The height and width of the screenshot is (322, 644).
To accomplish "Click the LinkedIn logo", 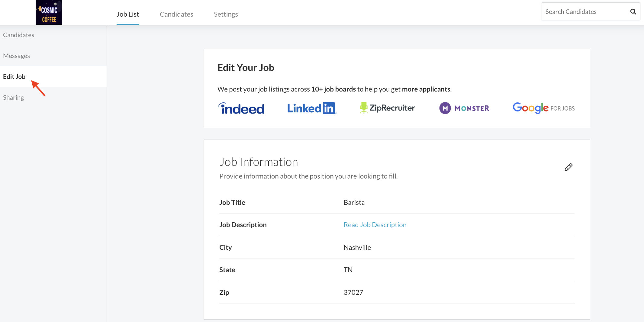I will point(312,108).
